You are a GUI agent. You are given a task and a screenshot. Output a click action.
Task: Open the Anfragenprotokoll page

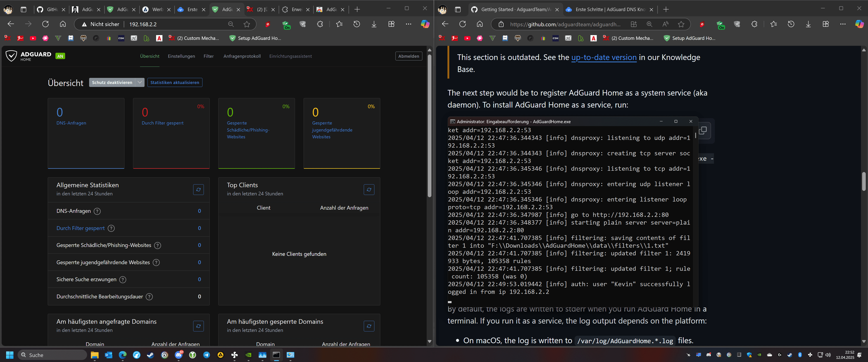(x=242, y=56)
